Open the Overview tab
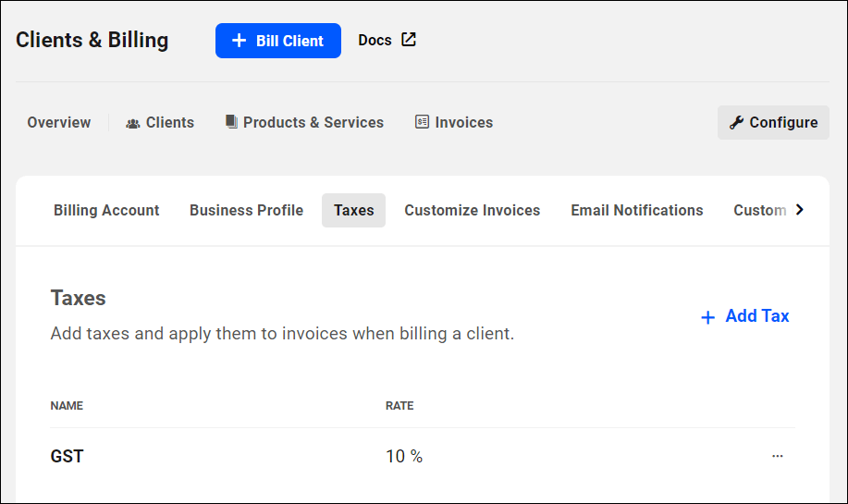Viewport: 848px width, 504px height. [x=59, y=122]
